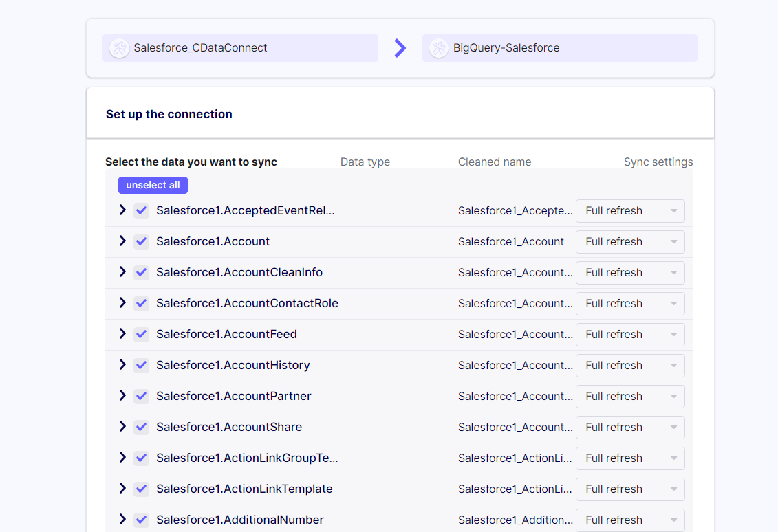Viewport: 778px width, 532px height.
Task: Click the arrow between source and destination
Action: (400, 48)
